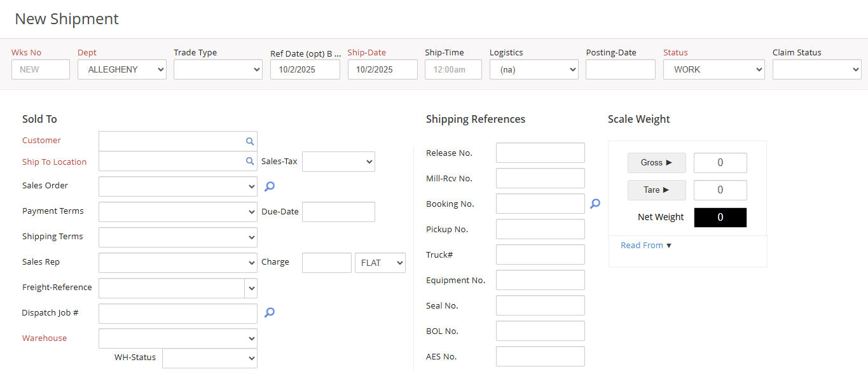Viewport: 868px width, 376px height.
Task: Open Sales Order lookup magnifier
Action: (x=270, y=186)
